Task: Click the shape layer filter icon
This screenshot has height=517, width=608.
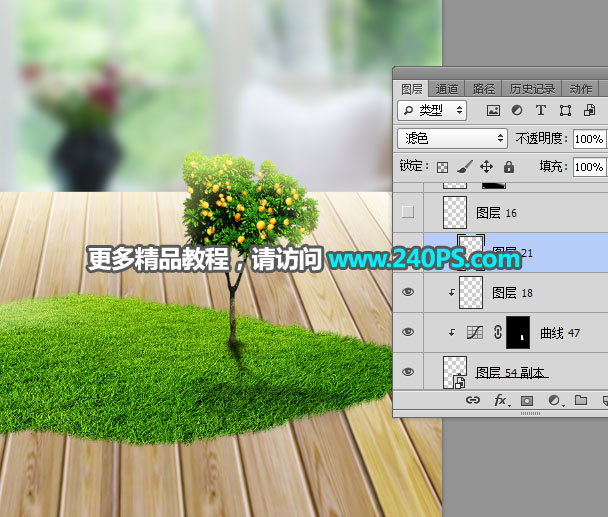Action: (565, 110)
